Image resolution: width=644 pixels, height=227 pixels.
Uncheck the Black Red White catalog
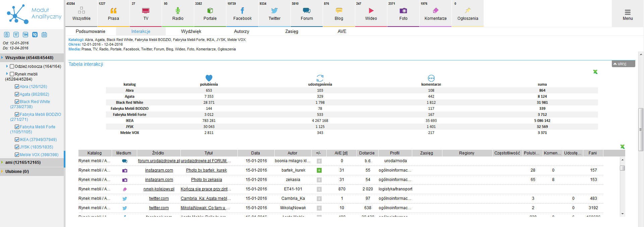tap(17, 102)
